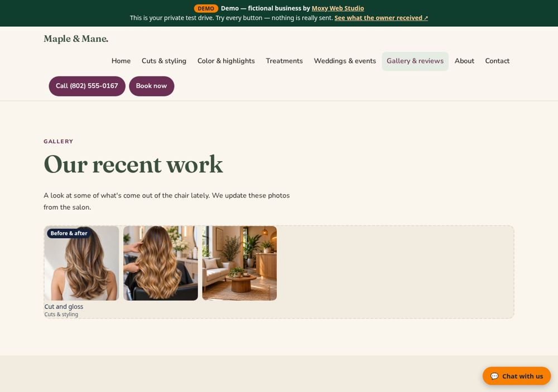Visit the About page
The image size is (558, 392).
click(x=464, y=61)
